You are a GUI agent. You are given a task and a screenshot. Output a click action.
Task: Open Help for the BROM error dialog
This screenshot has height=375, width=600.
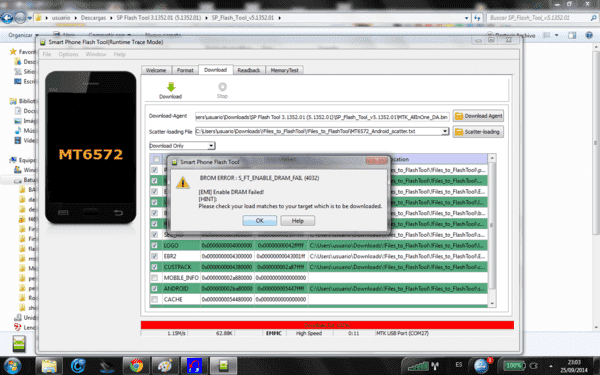(x=298, y=221)
